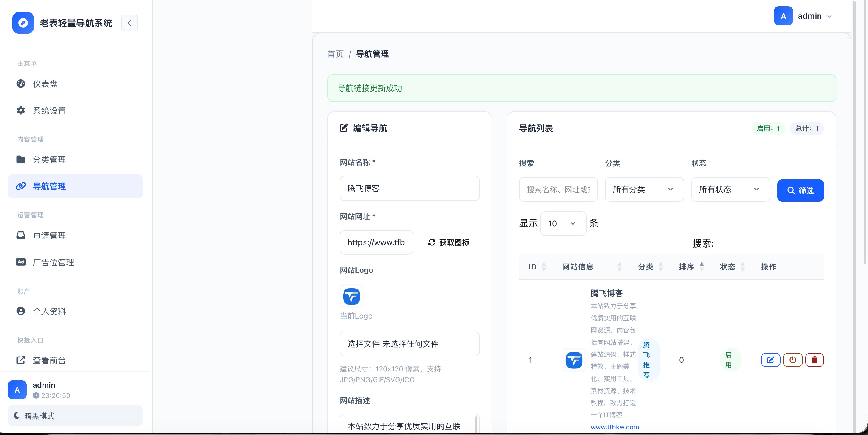Viewport: 868px width, 435px height.
Task: Click 选择文件 file chooser
Action: coord(409,344)
